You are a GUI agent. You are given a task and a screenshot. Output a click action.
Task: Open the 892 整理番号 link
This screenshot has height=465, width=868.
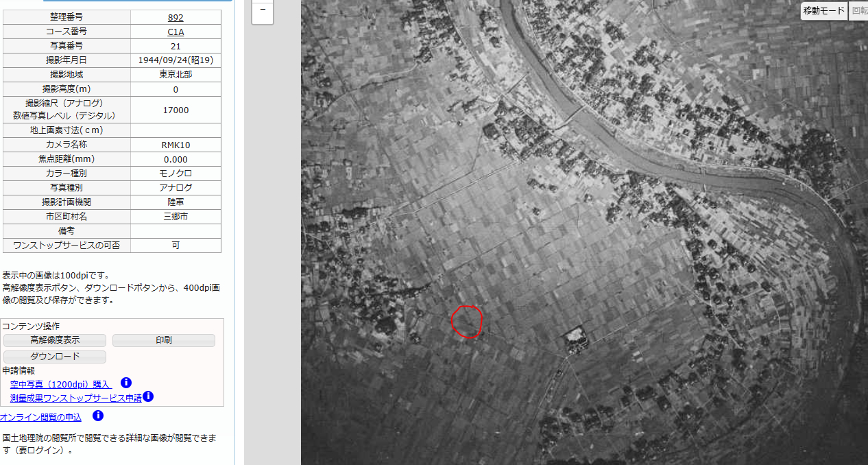(x=176, y=18)
